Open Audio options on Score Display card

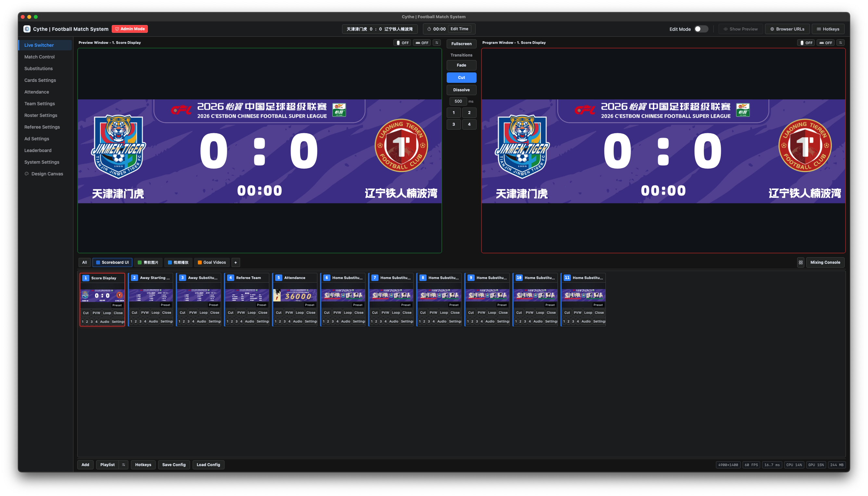[105, 322]
